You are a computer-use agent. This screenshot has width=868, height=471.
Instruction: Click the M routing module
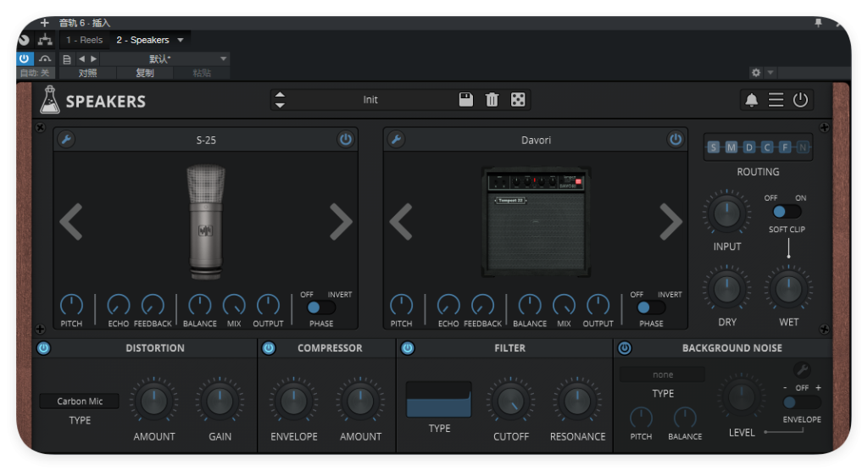click(x=732, y=147)
